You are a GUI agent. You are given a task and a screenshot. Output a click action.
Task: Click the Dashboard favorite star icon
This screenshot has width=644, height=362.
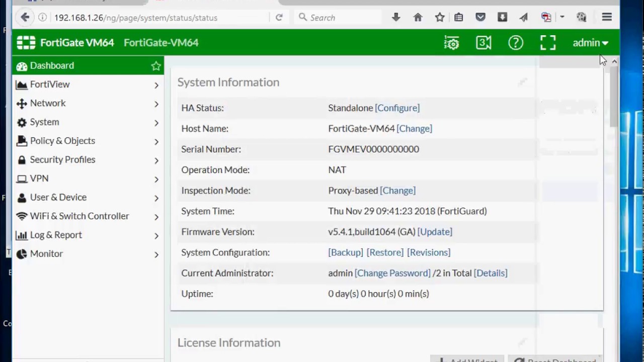tap(156, 66)
